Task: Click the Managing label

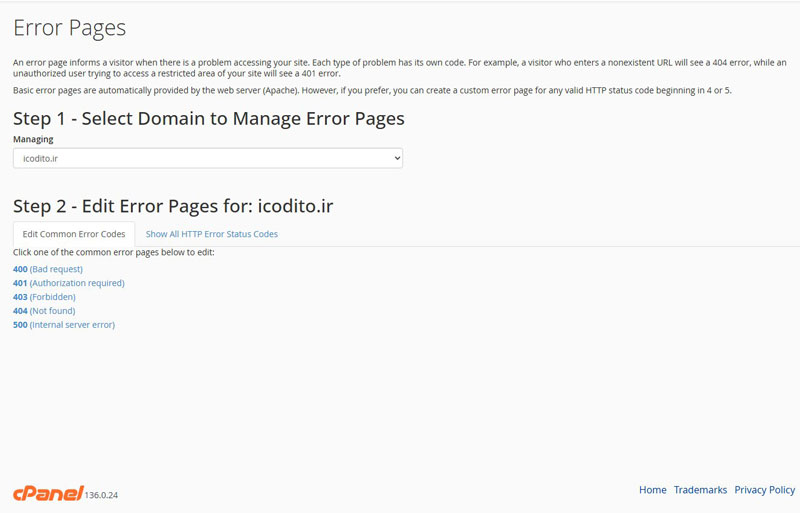Action: point(33,139)
